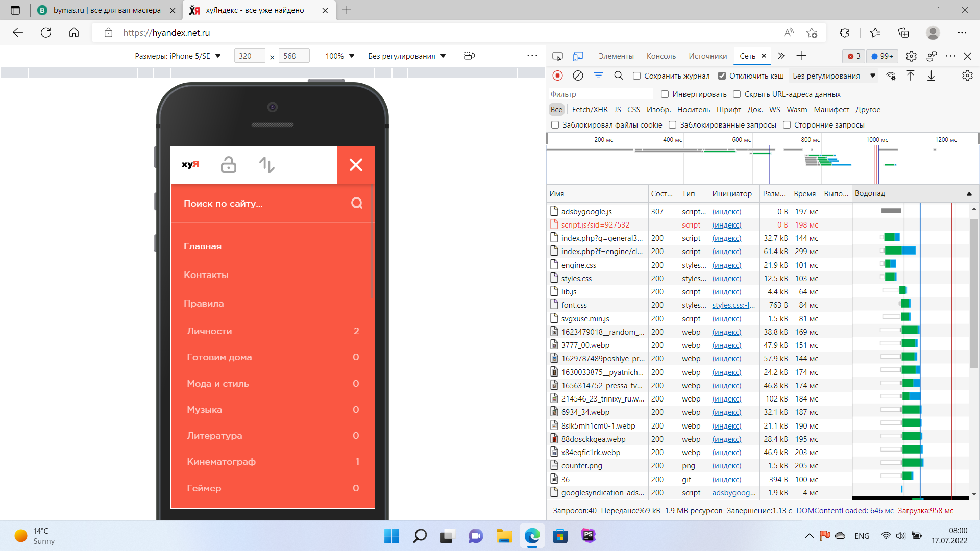Click the inspect element picker icon
Screen dimensions: 980x551
pos(557,56)
